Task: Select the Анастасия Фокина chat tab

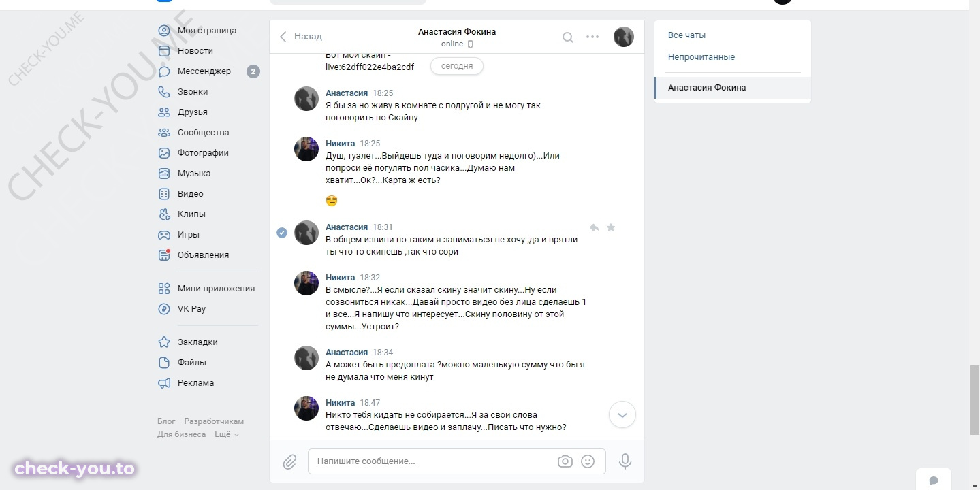Action: point(733,88)
